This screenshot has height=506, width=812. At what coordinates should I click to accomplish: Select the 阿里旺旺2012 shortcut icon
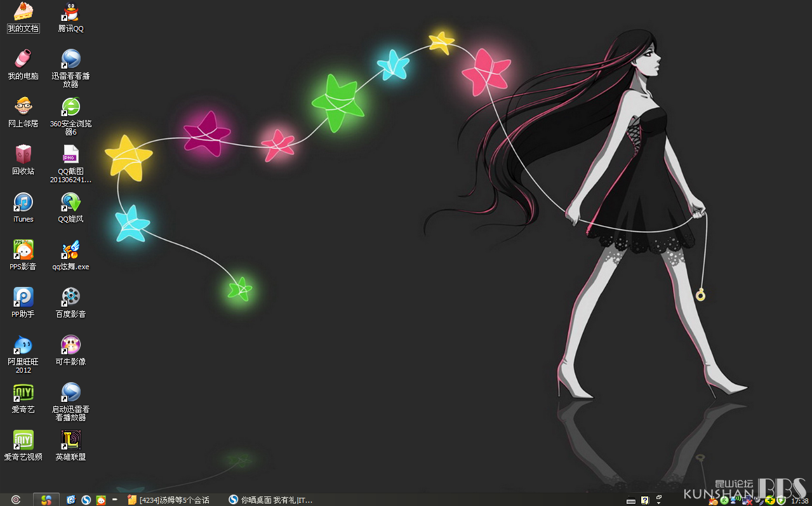click(23, 354)
